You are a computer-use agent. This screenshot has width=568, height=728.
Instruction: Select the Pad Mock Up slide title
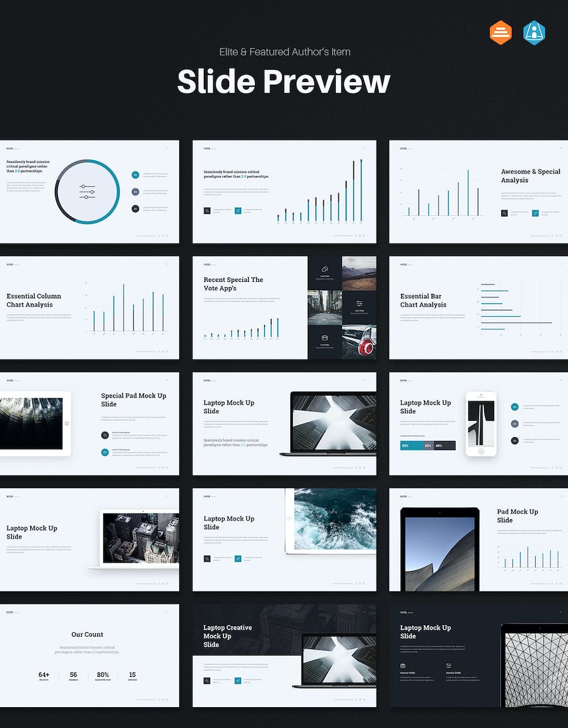click(517, 516)
